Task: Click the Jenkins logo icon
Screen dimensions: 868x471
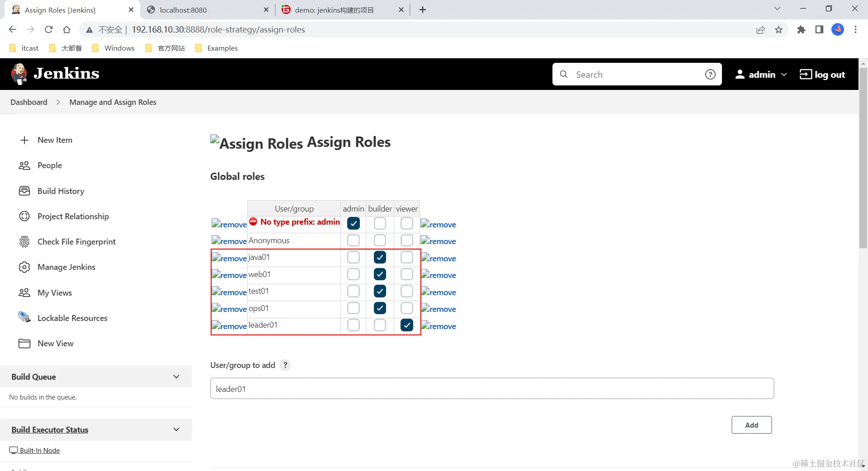Action: coord(19,74)
